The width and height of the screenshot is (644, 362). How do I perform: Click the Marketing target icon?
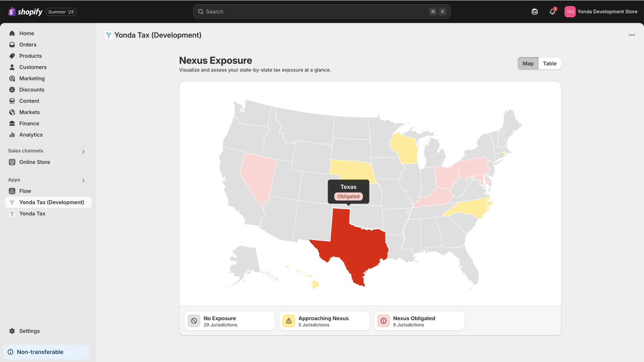(x=12, y=78)
